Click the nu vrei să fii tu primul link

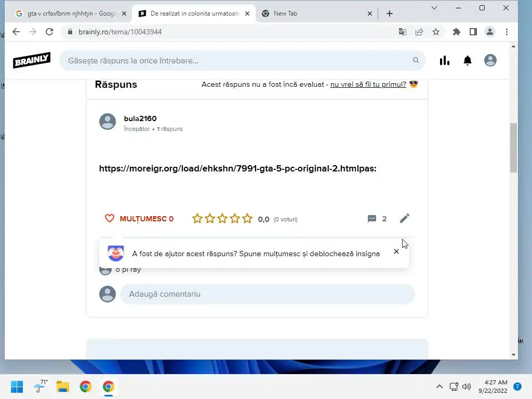pos(368,85)
